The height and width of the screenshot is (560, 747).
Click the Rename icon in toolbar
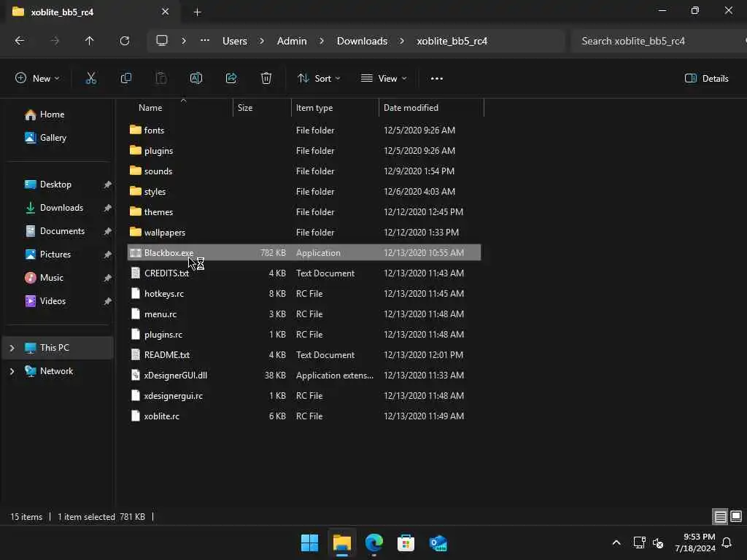(196, 79)
